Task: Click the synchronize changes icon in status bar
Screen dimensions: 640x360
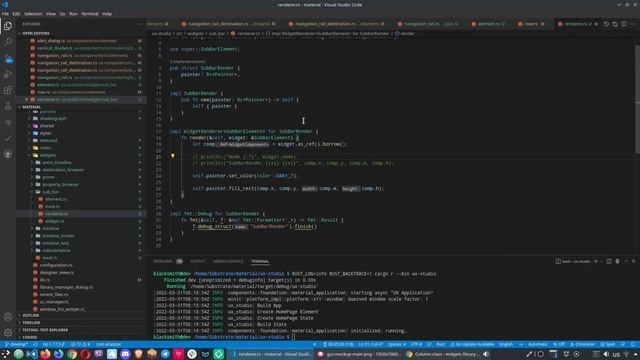Action: (36, 344)
